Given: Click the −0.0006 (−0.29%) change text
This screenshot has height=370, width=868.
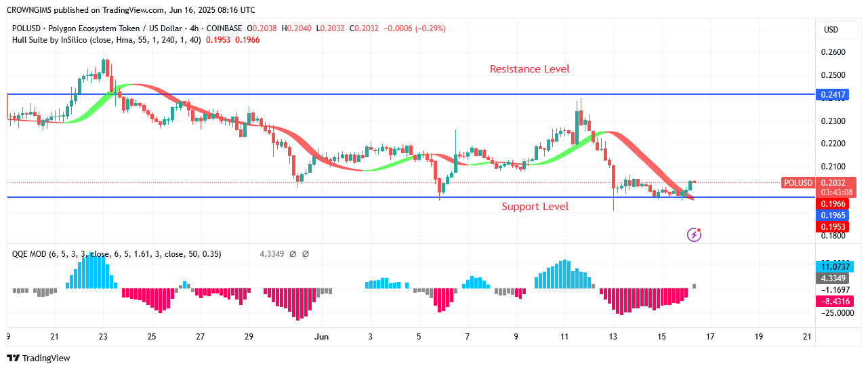Looking at the screenshot, I should coord(415,28).
